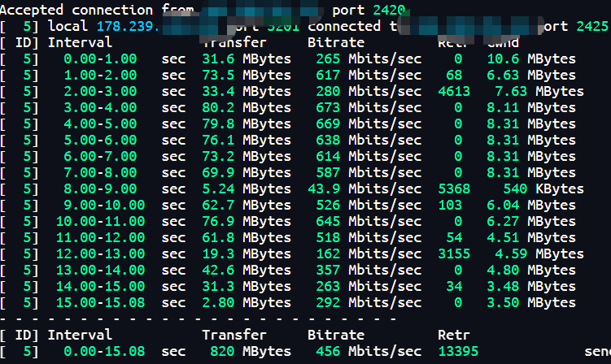Screen dimensions: 611x364
Task: Click interval 0.00-1.00
Action: [x=100, y=58]
